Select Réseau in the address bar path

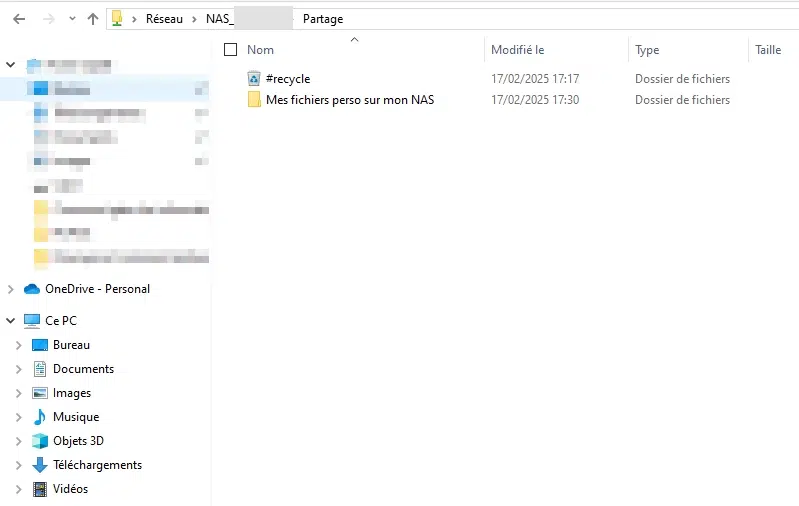[x=164, y=19]
